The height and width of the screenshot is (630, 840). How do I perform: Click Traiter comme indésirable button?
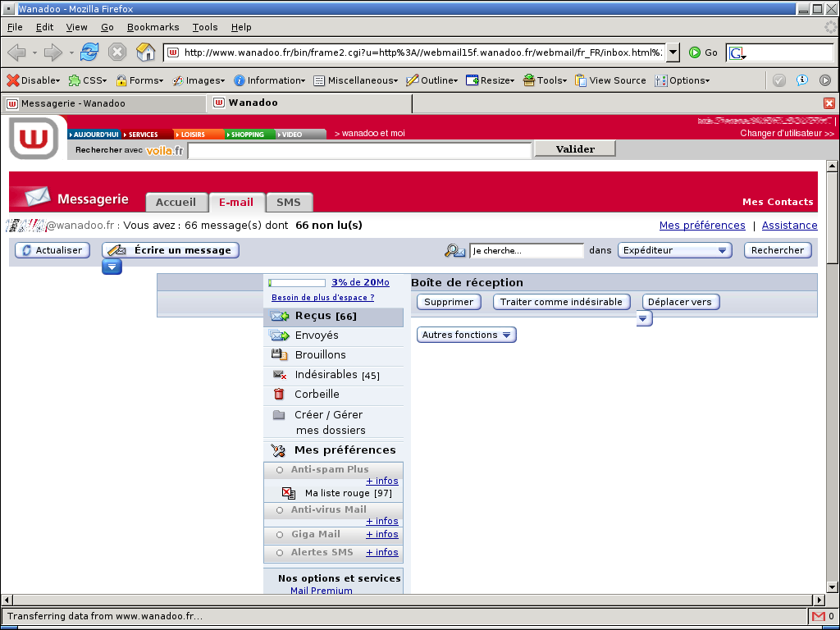coord(561,302)
